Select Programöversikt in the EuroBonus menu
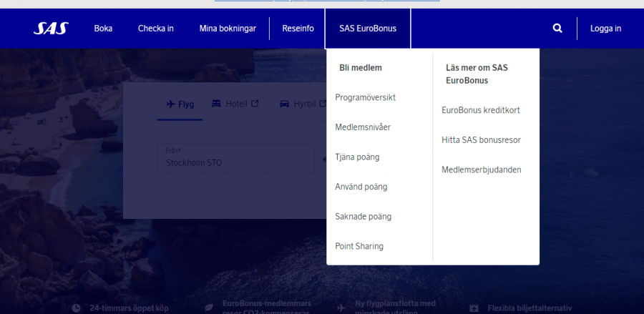 [365, 97]
